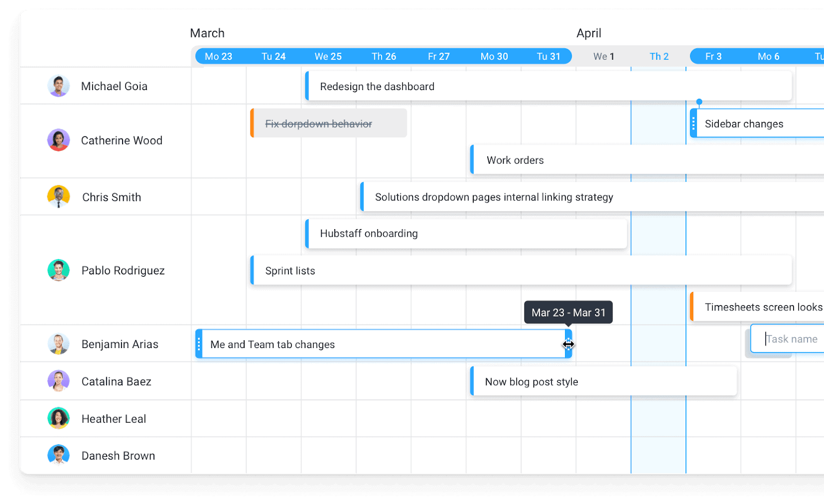Click the Chris Smith name
Viewport: 824px width, 504px height.
112,197
